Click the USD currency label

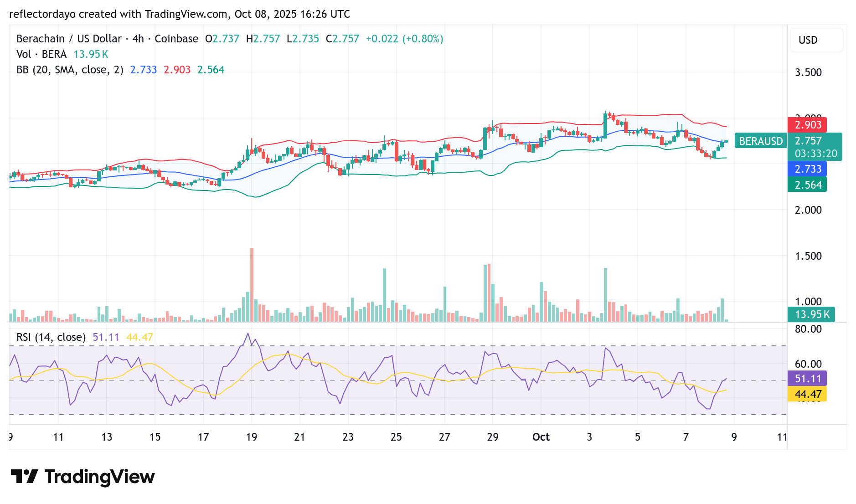808,40
